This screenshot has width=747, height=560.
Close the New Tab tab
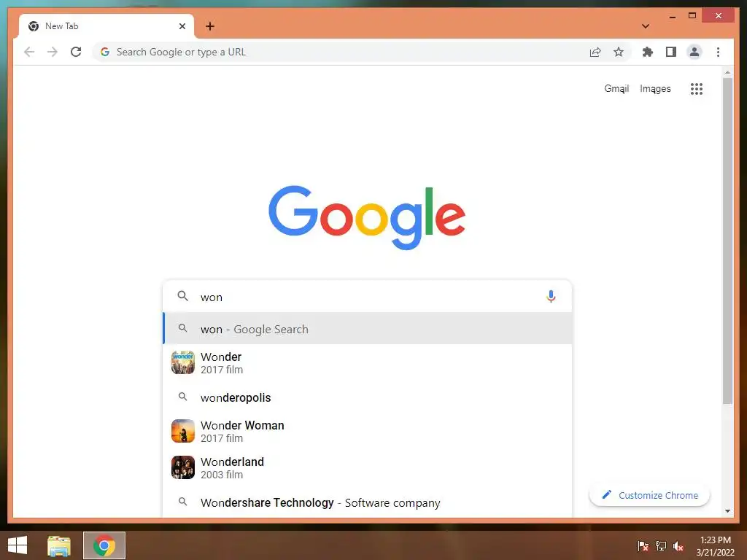click(x=182, y=26)
